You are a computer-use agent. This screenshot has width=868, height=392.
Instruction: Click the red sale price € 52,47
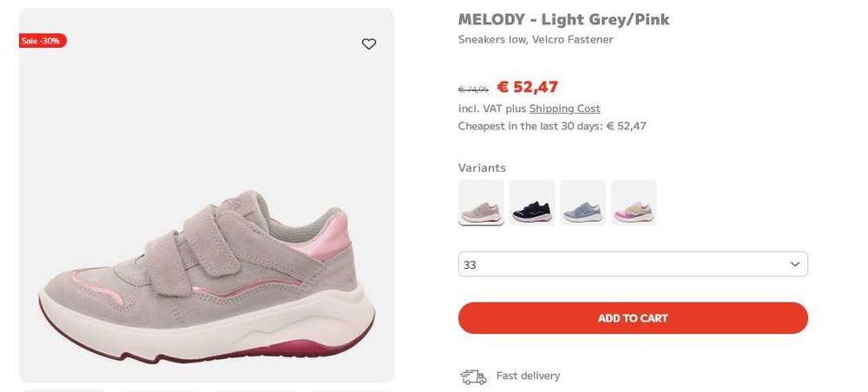527,87
